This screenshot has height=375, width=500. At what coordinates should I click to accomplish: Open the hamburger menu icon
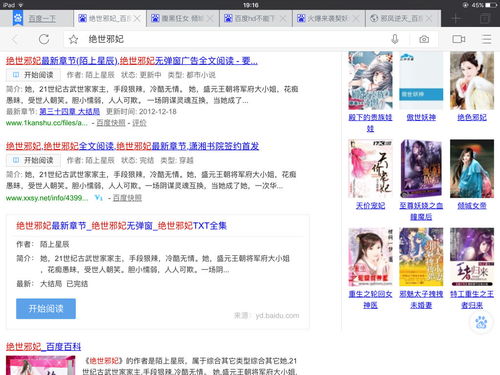click(x=487, y=39)
